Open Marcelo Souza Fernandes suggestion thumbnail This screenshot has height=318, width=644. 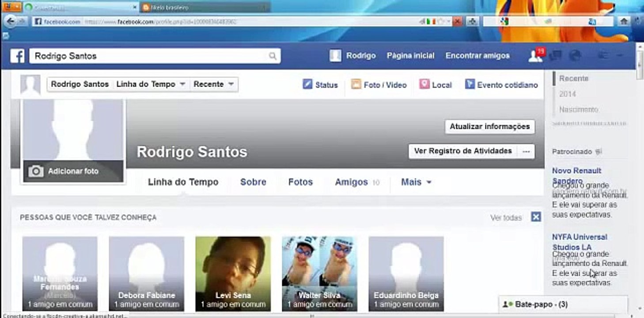pos(60,274)
